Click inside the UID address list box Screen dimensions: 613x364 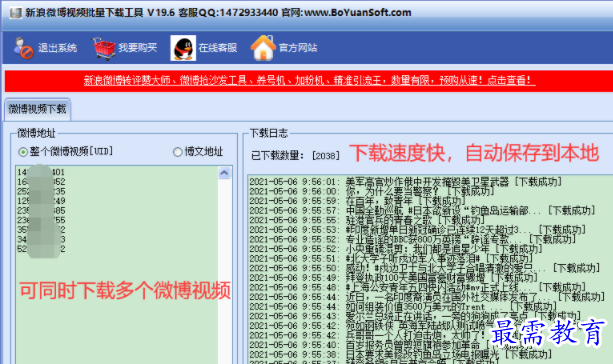(x=117, y=266)
